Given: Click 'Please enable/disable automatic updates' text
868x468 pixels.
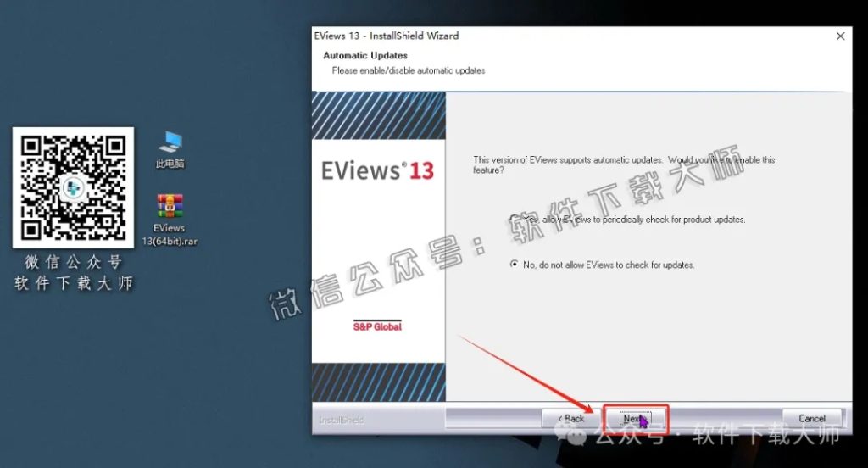Looking at the screenshot, I should coord(409,70).
